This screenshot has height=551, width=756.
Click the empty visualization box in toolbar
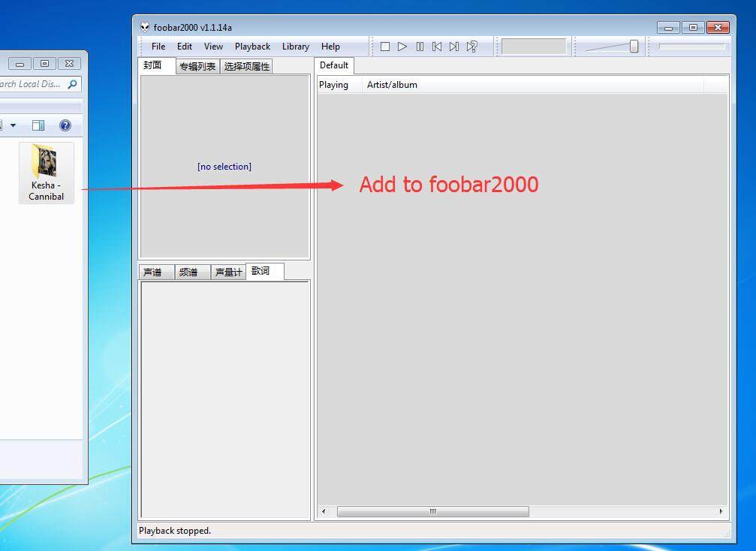(534, 47)
